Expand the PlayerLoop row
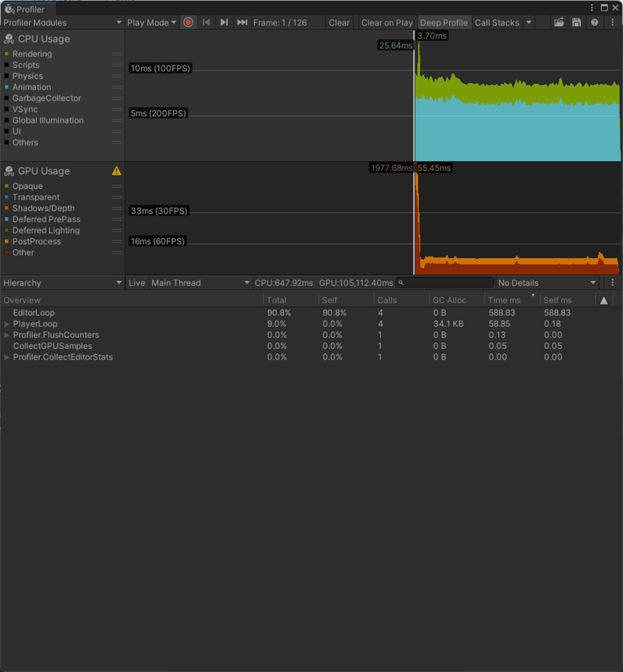 coord(7,324)
